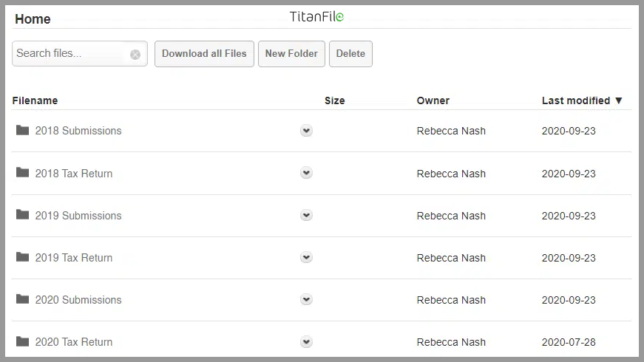The image size is (644, 362).
Task: Open dropdown arrow for 2019 Submissions
Action: coord(306,215)
